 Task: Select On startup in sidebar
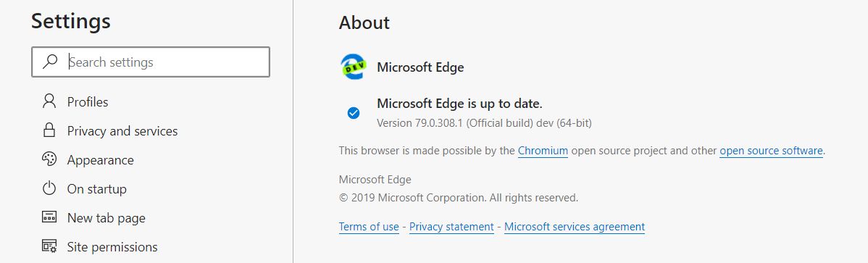(x=97, y=189)
